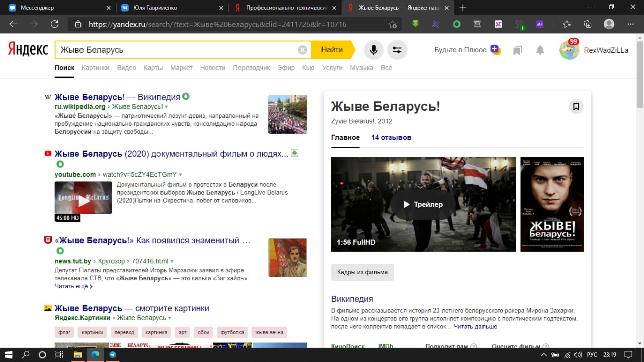The height and width of the screenshot is (362, 644).
Task: Switch to the Новости search tab
Action: (213, 68)
